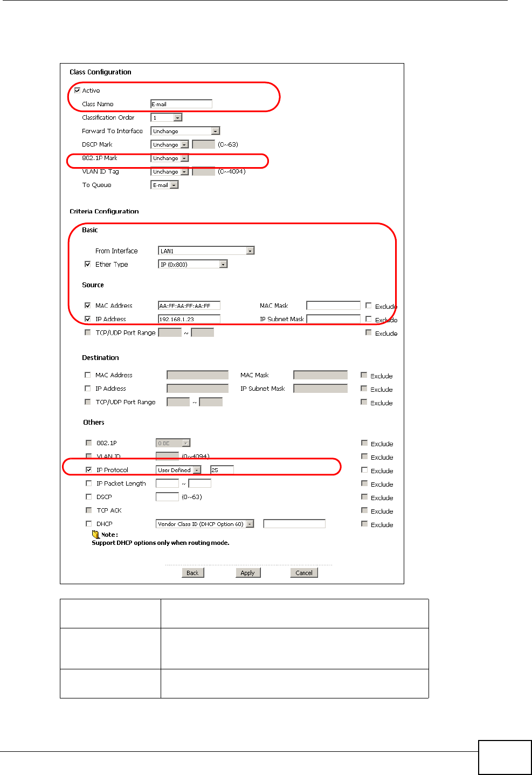
Task: Click the VLAN ID Tag value field
Action: (x=204, y=171)
